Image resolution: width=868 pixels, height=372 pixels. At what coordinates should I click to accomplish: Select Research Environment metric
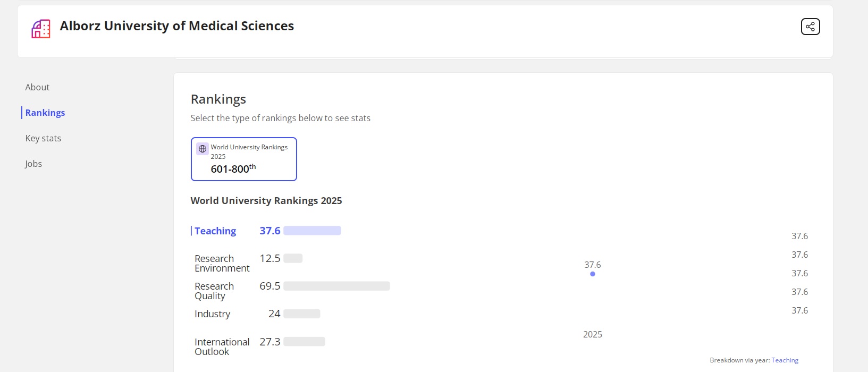[x=222, y=263]
